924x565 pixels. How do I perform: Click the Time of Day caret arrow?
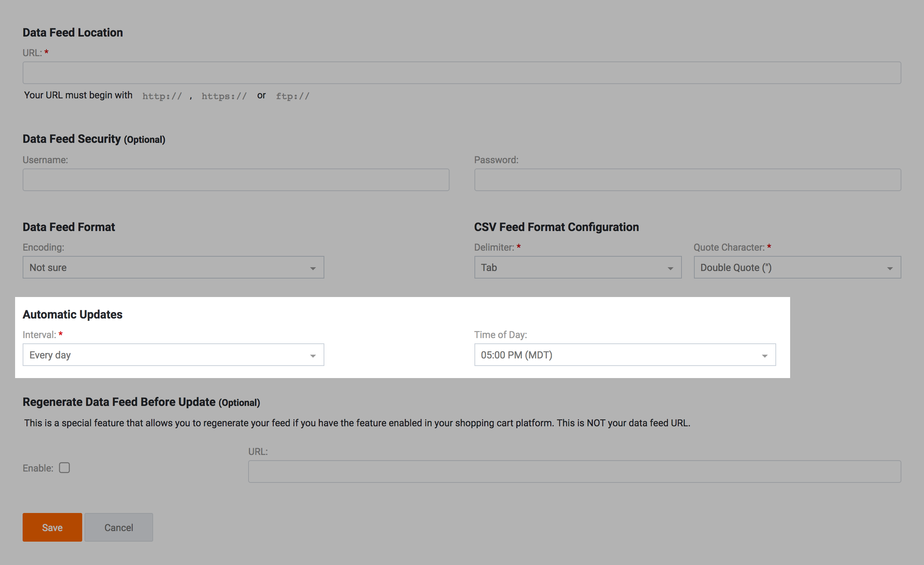click(764, 356)
